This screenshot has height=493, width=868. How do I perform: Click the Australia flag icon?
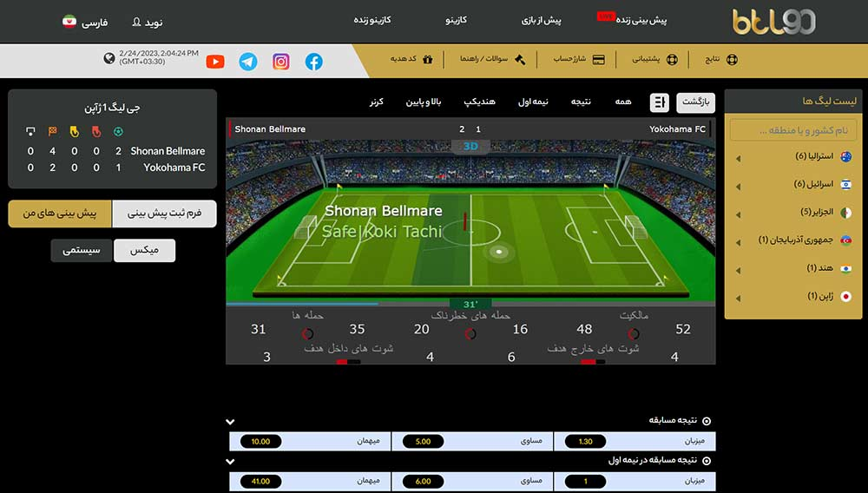pos(845,156)
